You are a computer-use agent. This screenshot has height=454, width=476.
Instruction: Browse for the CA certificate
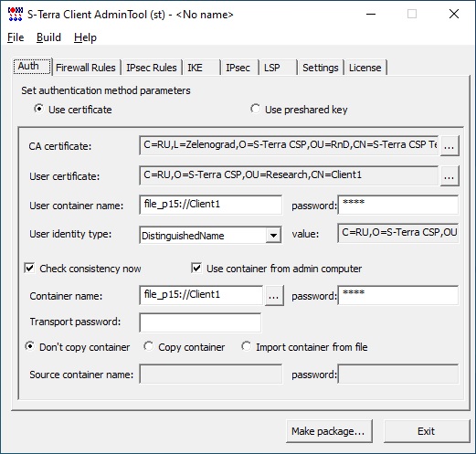[x=450, y=146]
